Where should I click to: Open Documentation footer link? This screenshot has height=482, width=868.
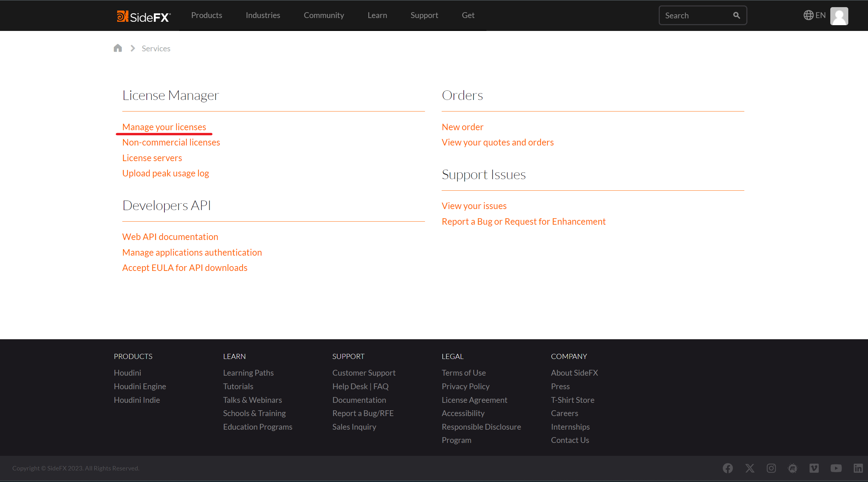359,400
